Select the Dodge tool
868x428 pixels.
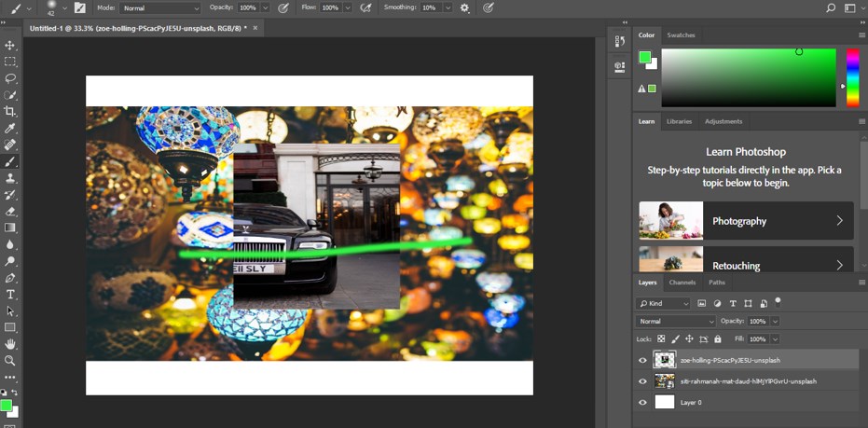click(x=9, y=261)
